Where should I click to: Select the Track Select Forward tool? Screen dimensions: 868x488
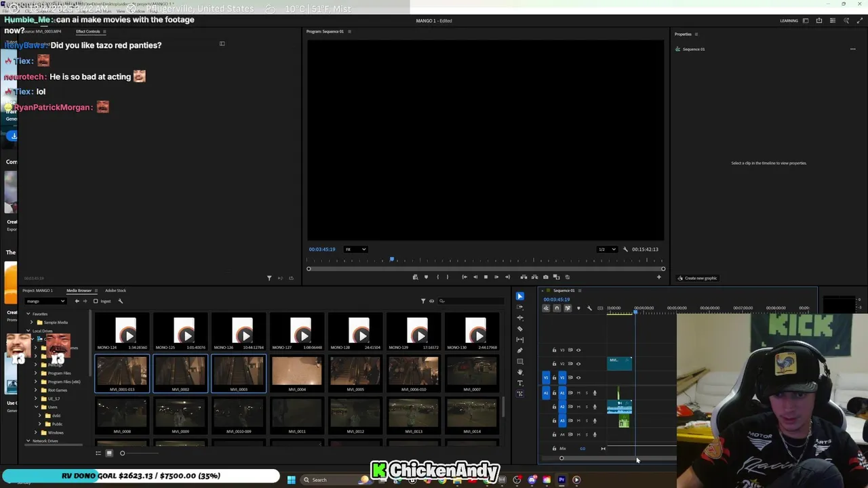pyautogui.click(x=520, y=307)
